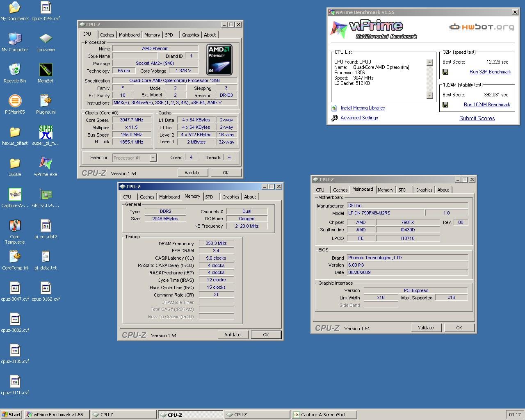Click the Start button
Viewport: 525px width, 420px height.
pyautogui.click(x=11, y=415)
